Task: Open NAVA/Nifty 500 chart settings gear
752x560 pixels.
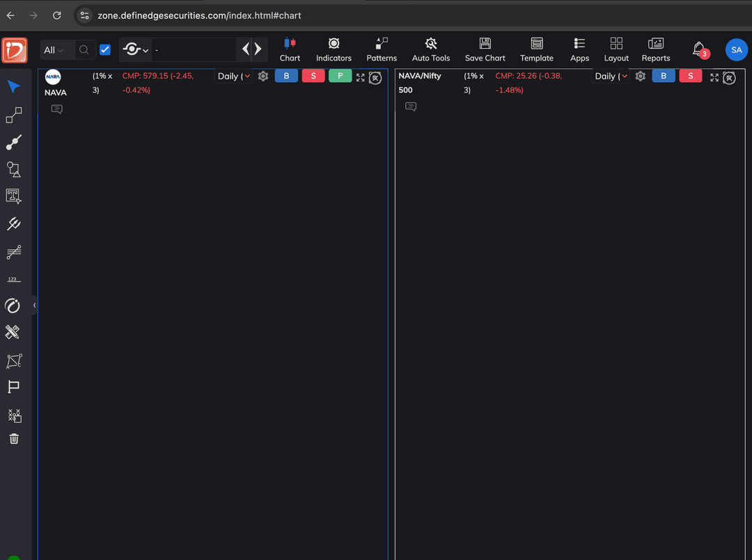Action: [x=641, y=77]
